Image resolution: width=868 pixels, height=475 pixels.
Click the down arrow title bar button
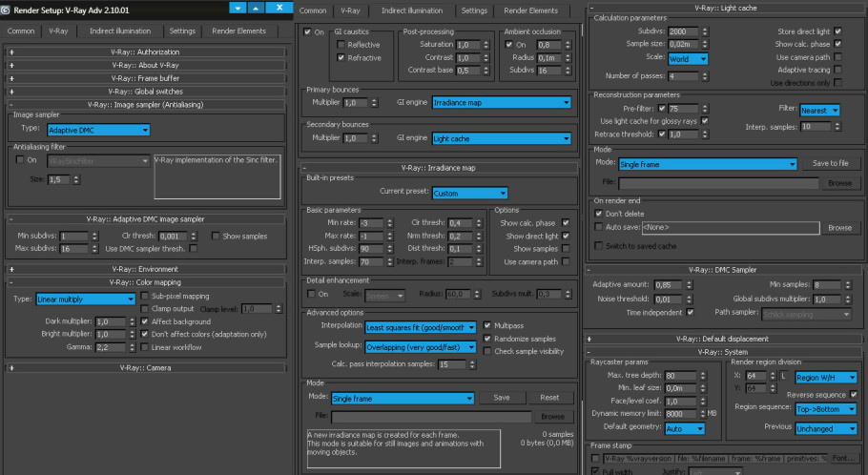(238, 8)
